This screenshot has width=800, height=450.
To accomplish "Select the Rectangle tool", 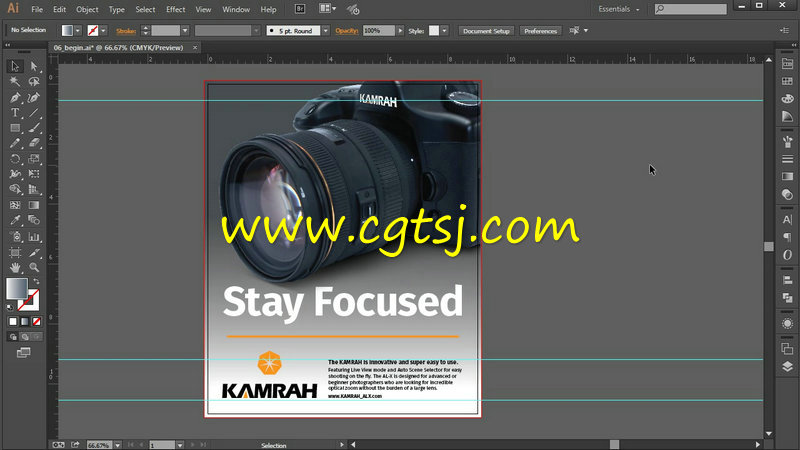I will pos(15,128).
